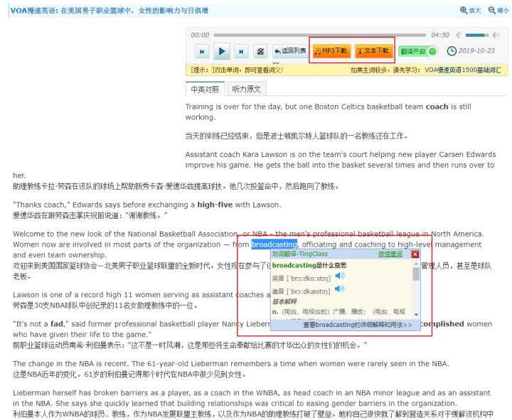Select 中英对照 tab

205,89
